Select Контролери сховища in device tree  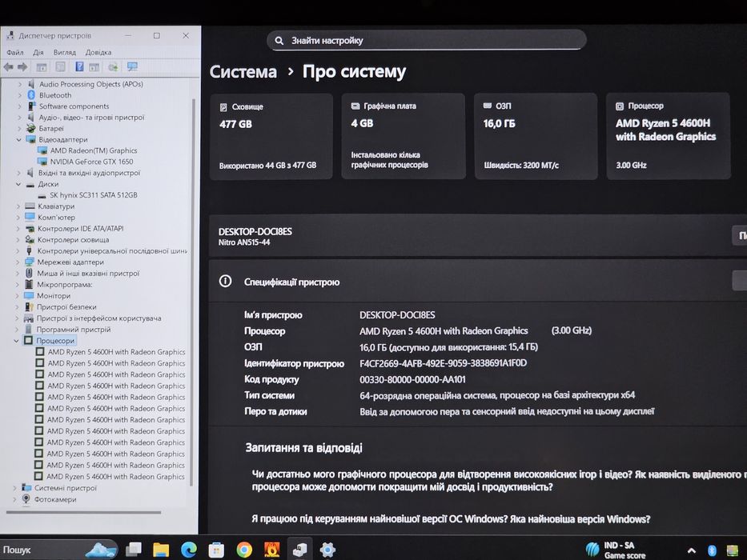74,240
